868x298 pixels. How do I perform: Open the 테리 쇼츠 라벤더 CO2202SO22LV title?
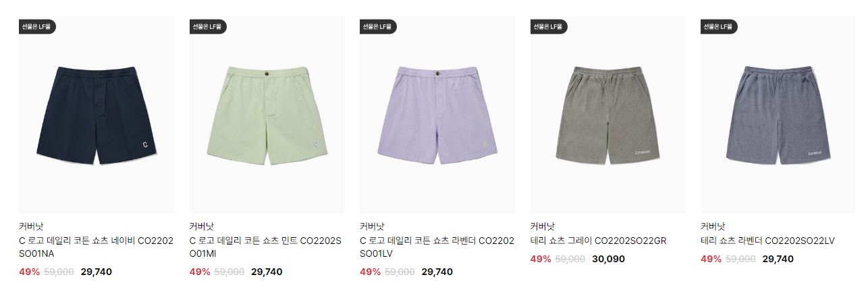[x=768, y=241]
